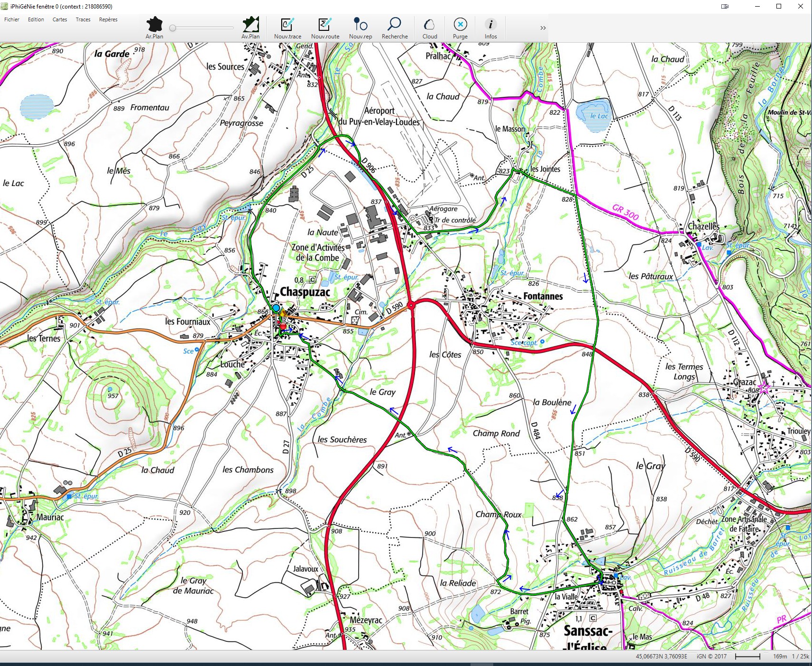Click the pink star marker near Grazac

(x=764, y=388)
